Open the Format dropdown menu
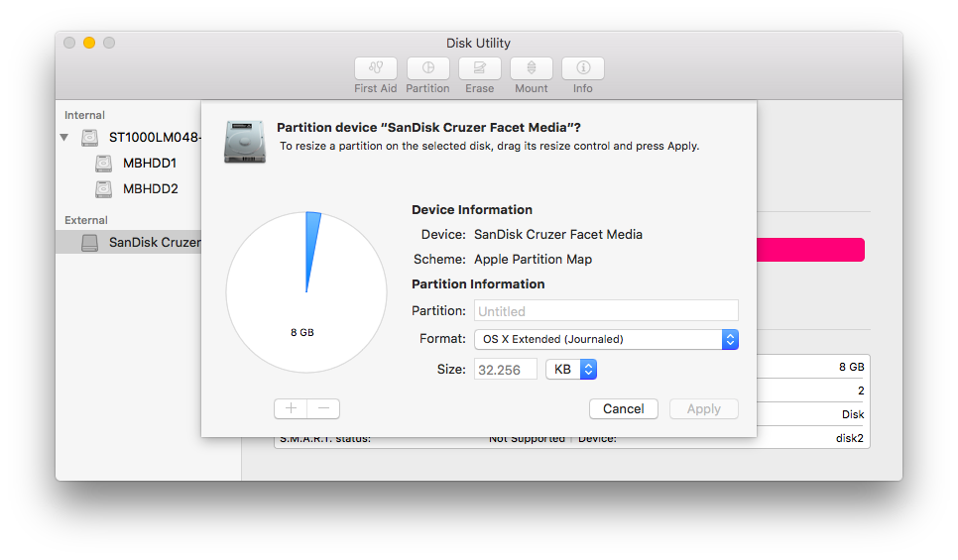 [x=606, y=339]
